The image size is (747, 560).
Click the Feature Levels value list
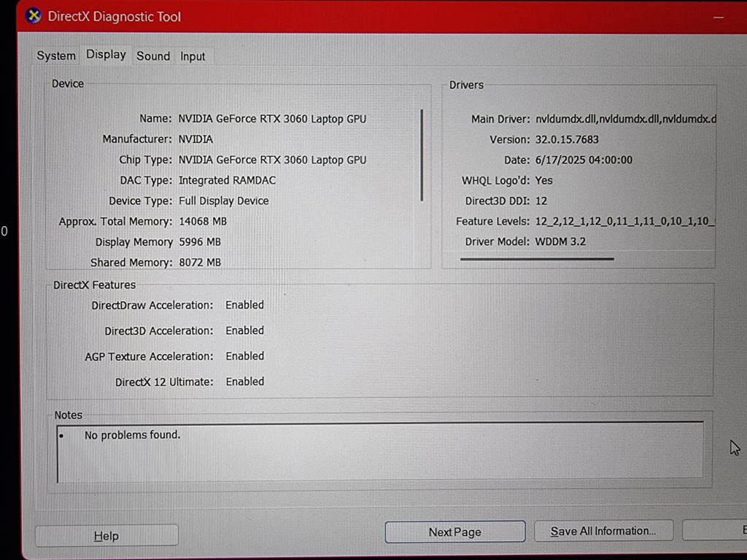pos(625,221)
